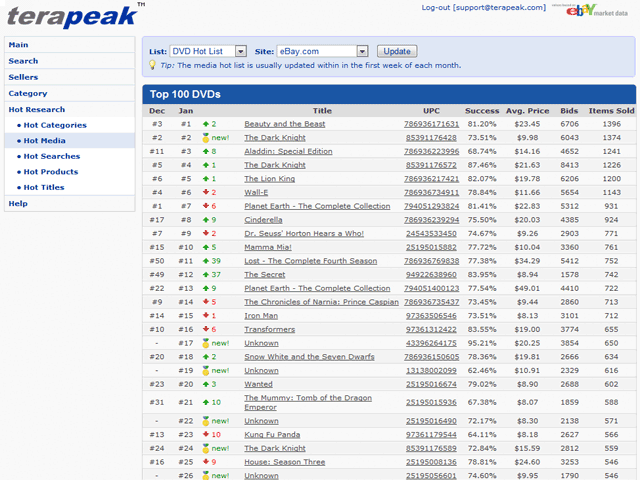Click medal new icon in rank #19 Unknown row
Viewport: 640px width, 480px height.
pyautogui.click(x=206, y=370)
